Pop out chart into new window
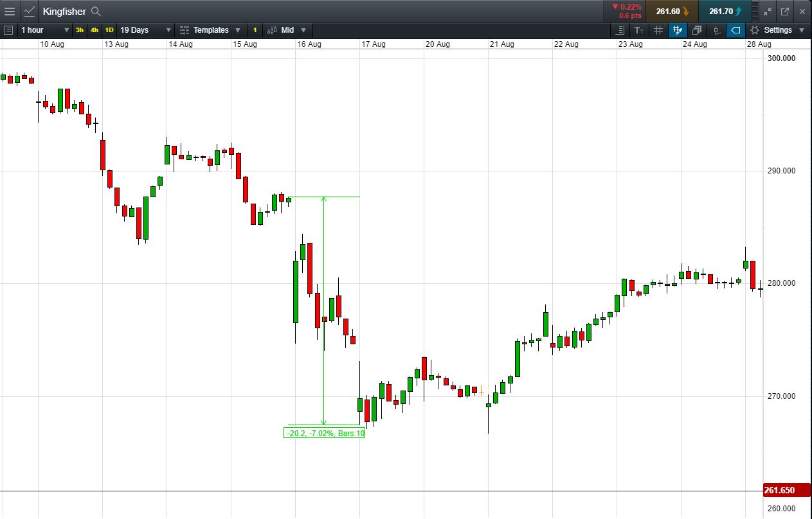Image resolution: width=812 pixels, height=519 pixels. pos(785,11)
